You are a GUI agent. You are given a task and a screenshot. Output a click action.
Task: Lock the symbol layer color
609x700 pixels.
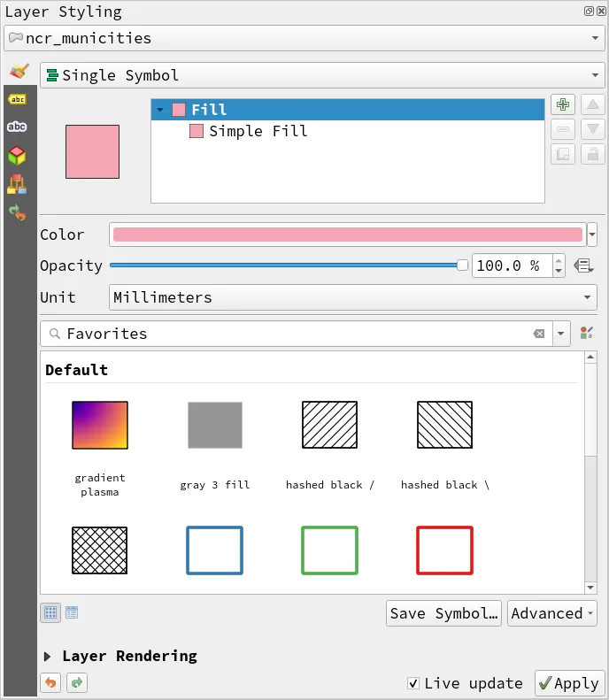pyautogui.click(x=592, y=155)
